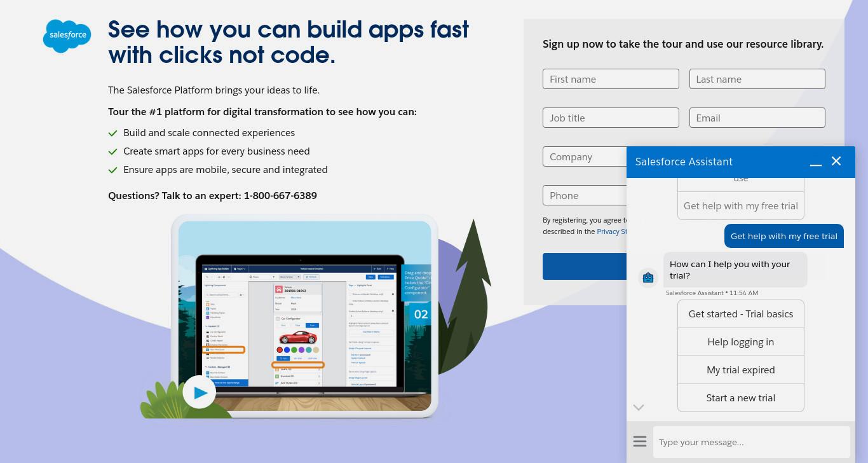Open the Privacy Statement link

click(612, 231)
